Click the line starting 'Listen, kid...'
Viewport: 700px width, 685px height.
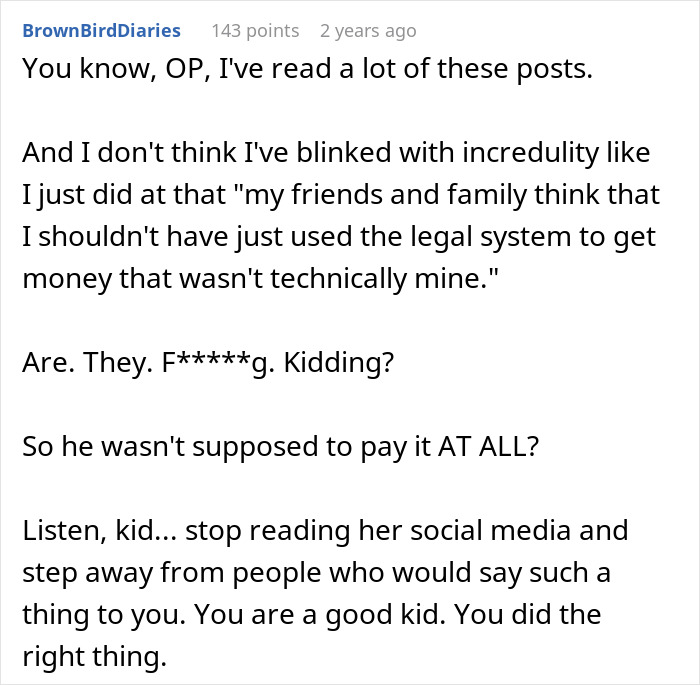(325, 530)
